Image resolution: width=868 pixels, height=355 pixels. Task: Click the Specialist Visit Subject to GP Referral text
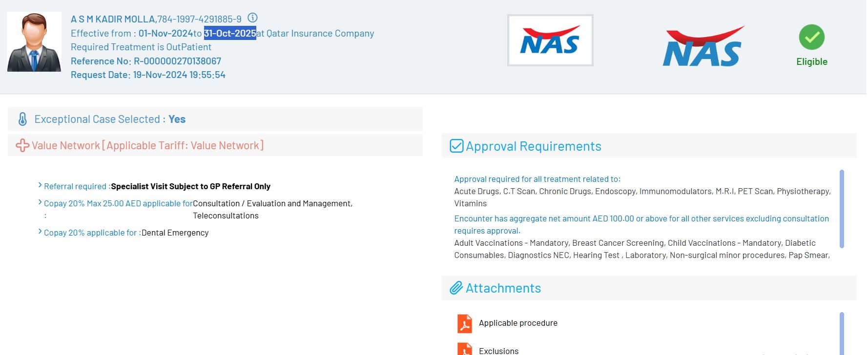pos(190,186)
